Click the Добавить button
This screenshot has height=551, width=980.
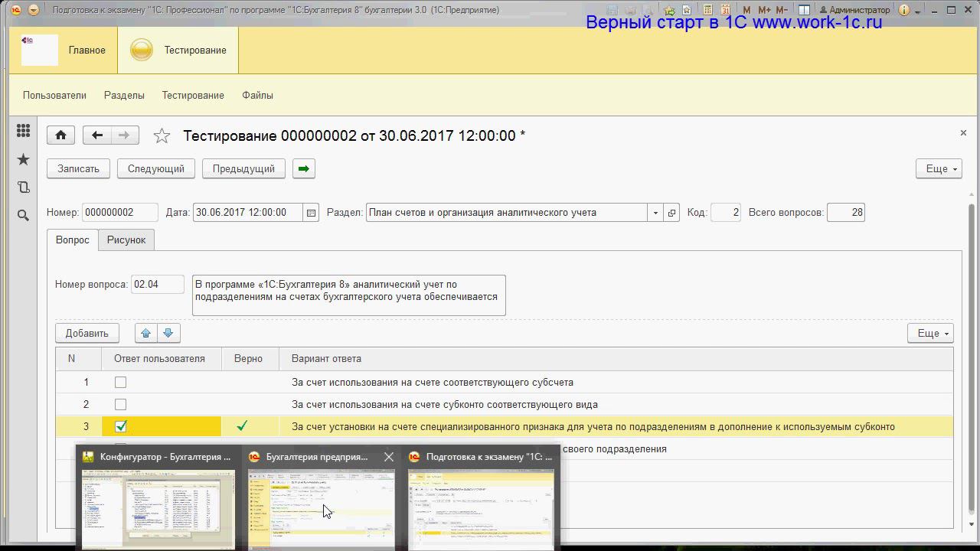(87, 333)
